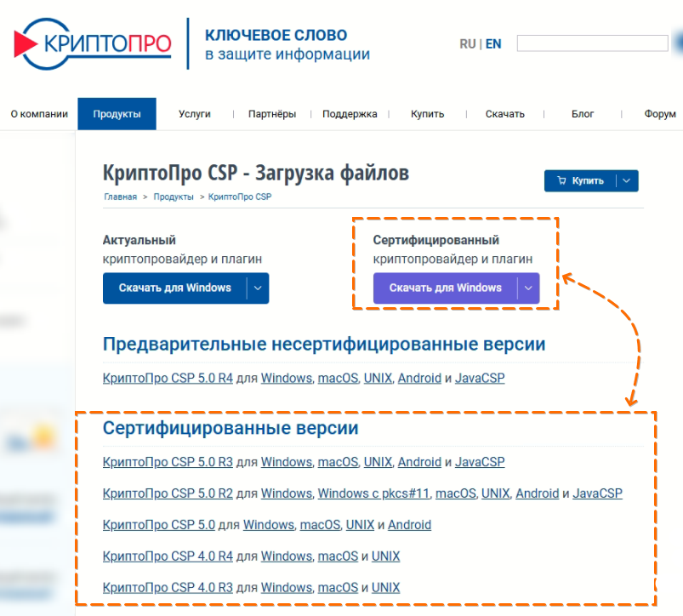Expand dropdown arrow of Сертифицированный download button
The image size is (683, 616).
tap(528, 288)
